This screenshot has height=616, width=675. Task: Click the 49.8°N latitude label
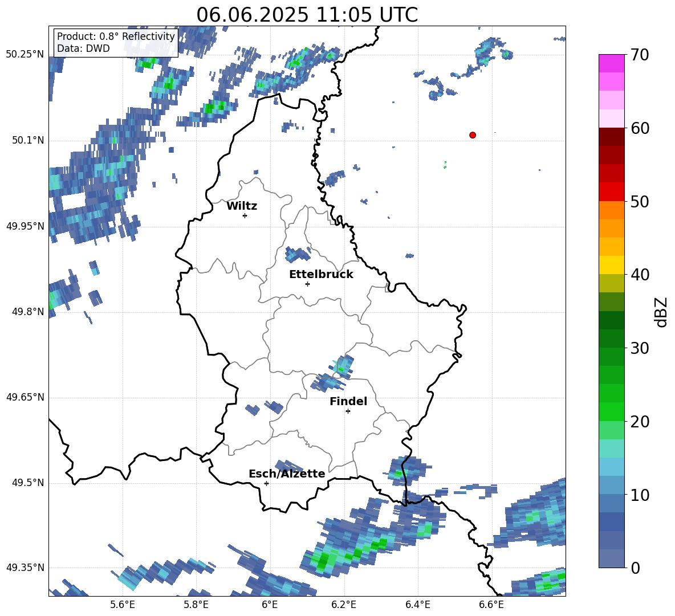point(28,312)
